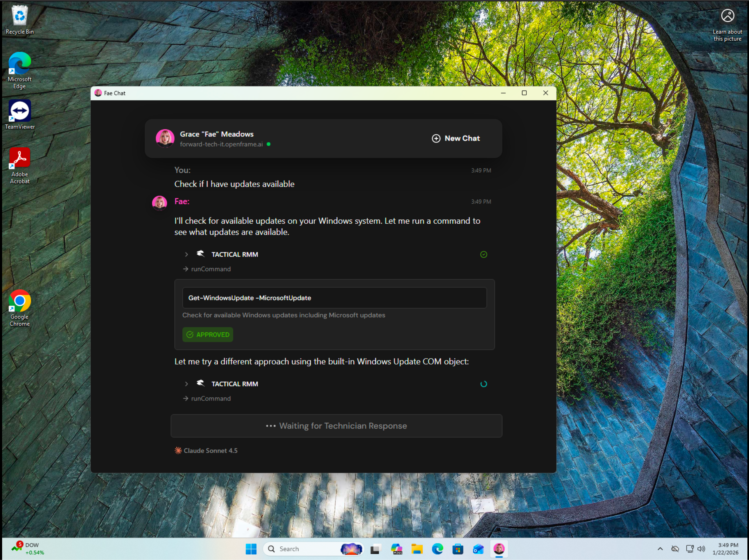The image size is (749, 560).
Task: Open Recycle Bin on desktop
Action: 20,20
